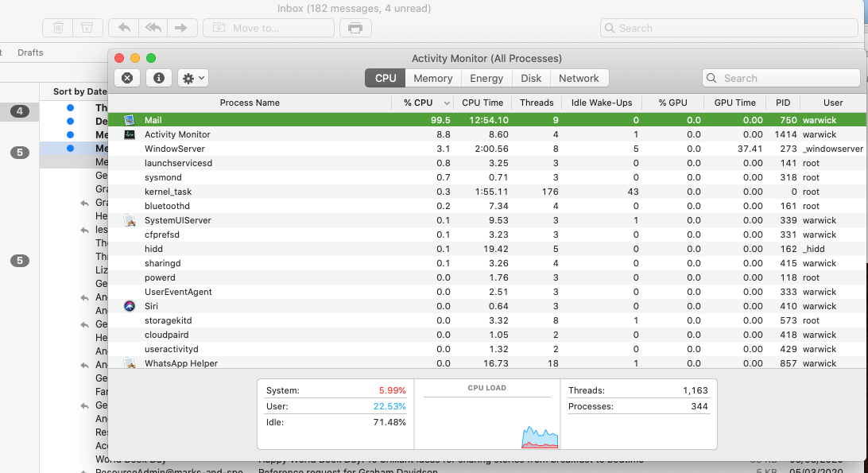Open the Sort by Date menu in Mail
The image size is (868, 473).
pos(79,91)
